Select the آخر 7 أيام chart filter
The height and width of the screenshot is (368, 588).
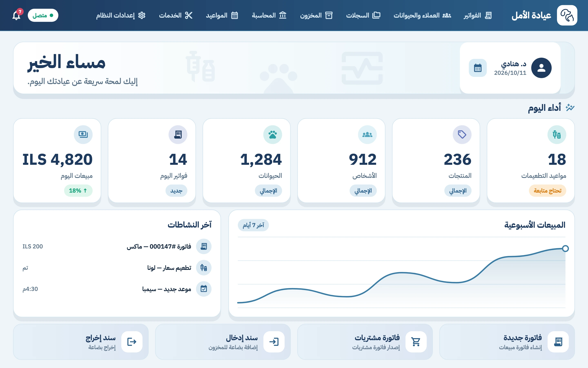pos(253,225)
